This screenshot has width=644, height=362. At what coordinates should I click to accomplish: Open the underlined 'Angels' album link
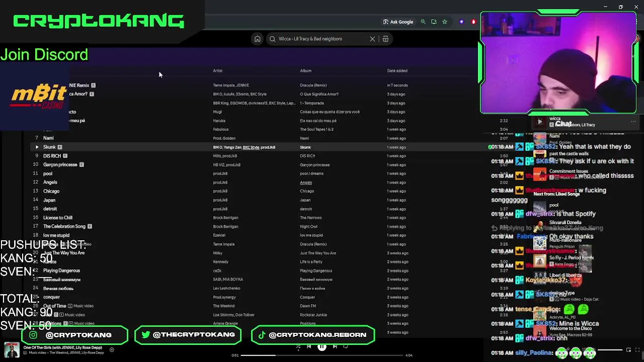pyautogui.click(x=306, y=183)
